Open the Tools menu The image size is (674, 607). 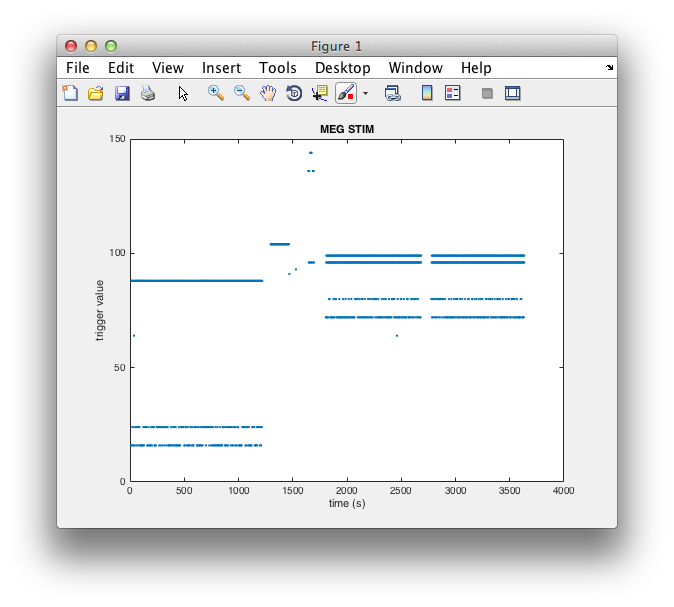278,68
